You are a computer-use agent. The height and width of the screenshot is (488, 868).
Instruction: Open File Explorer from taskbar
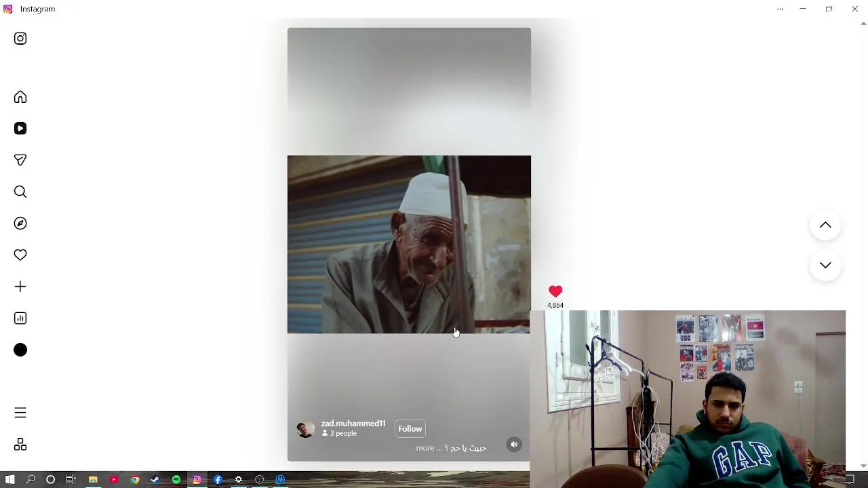pyautogui.click(x=93, y=480)
